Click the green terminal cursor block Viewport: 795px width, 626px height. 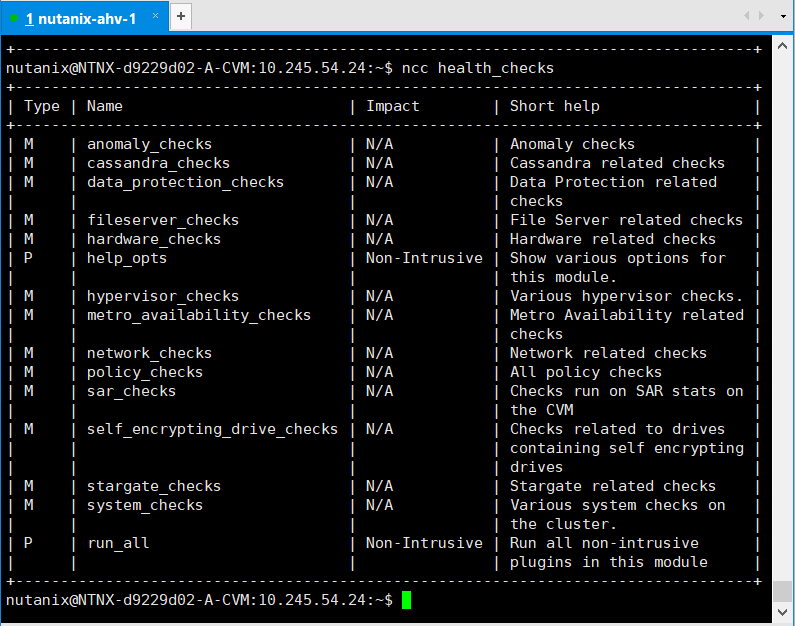[407, 600]
